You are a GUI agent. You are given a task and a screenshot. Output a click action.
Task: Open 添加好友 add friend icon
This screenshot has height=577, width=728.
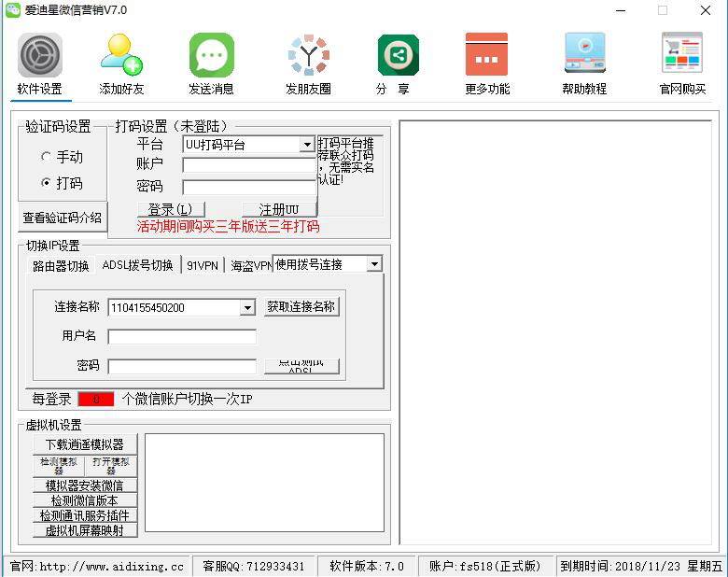[121, 55]
